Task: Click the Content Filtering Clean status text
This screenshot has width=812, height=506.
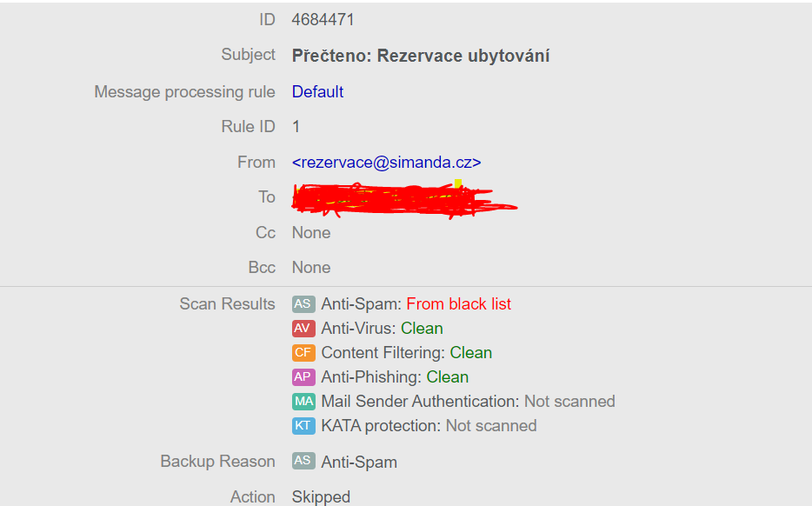Action: point(470,353)
